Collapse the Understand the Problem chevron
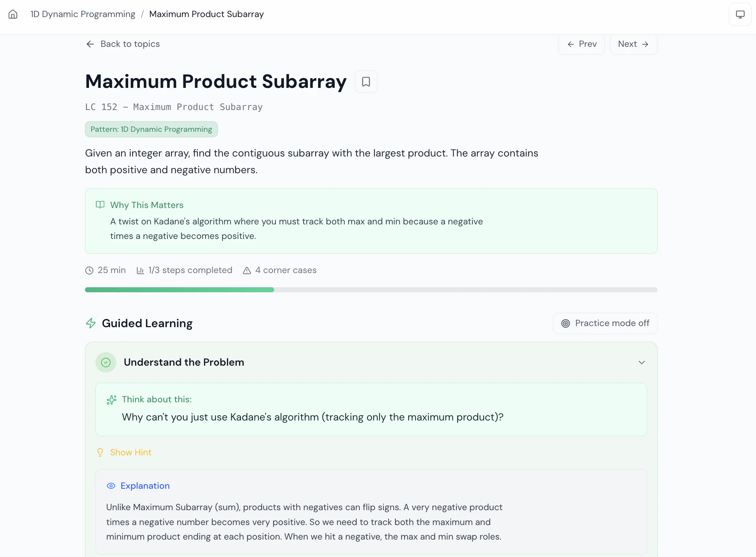The height and width of the screenshot is (557, 756). pos(642,362)
